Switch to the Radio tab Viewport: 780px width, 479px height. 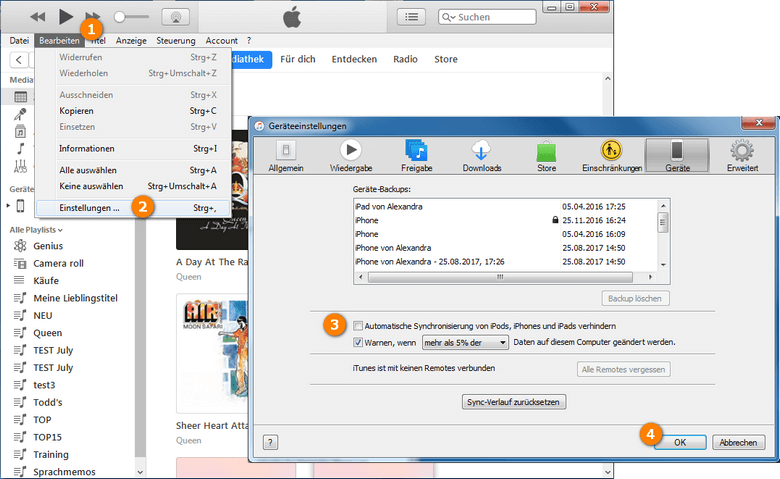[x=405, y=59]
